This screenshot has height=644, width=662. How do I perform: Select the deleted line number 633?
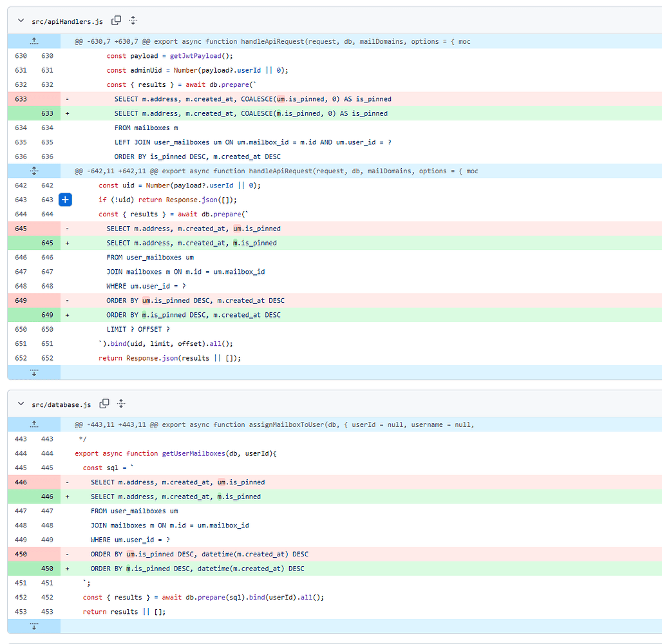(21, 99)
